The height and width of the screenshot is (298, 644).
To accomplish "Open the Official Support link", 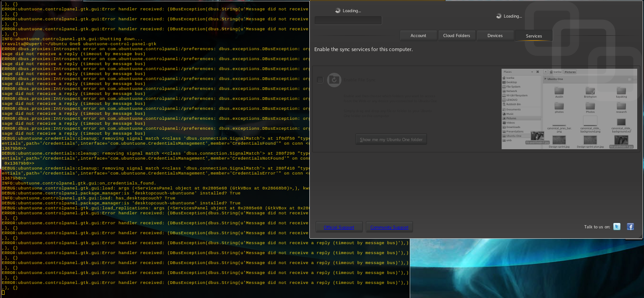I will click(x=339, y=227).
